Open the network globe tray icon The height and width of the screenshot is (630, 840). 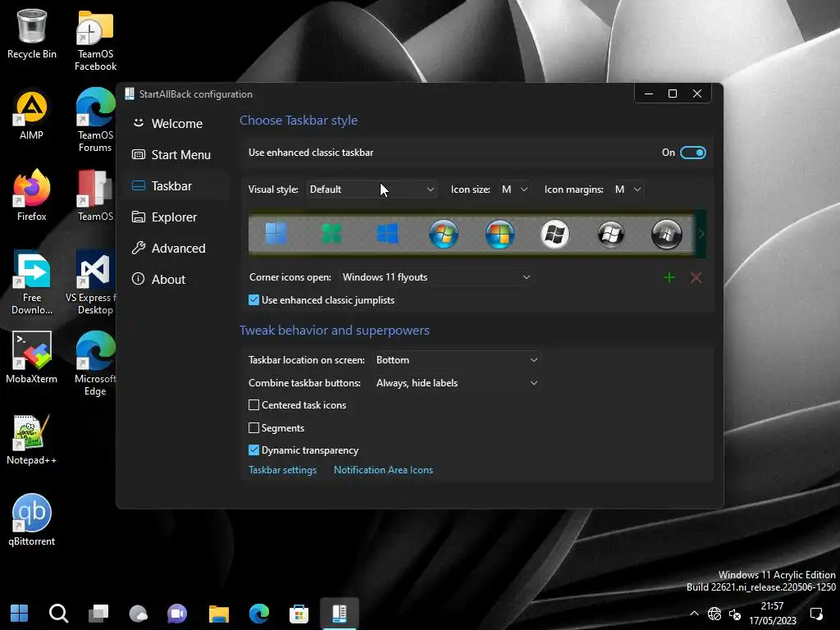pos(714,614)
